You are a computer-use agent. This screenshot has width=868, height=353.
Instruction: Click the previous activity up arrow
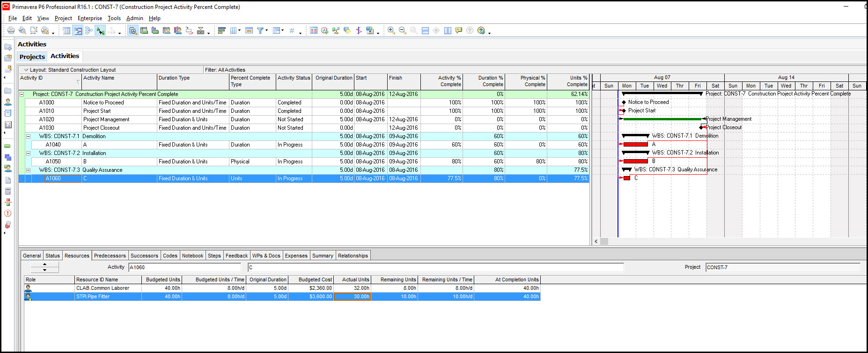pyautogui.click(x=45, y=265)
